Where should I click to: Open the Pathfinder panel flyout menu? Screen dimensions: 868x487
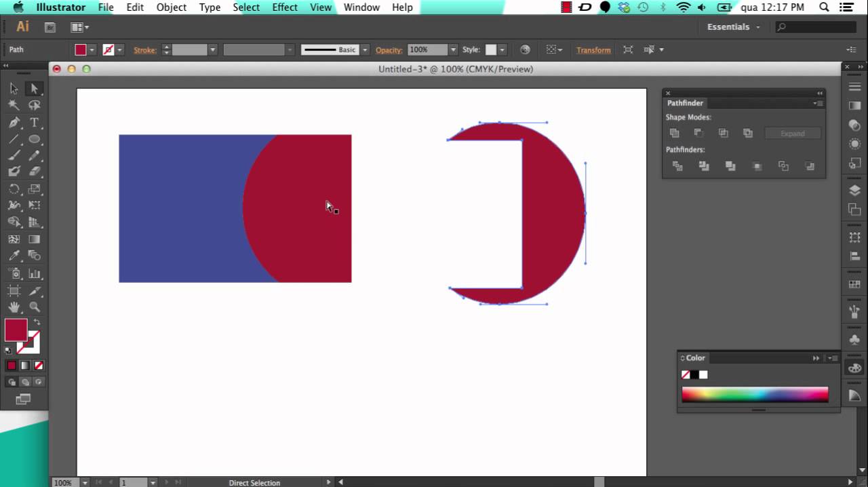818,103
